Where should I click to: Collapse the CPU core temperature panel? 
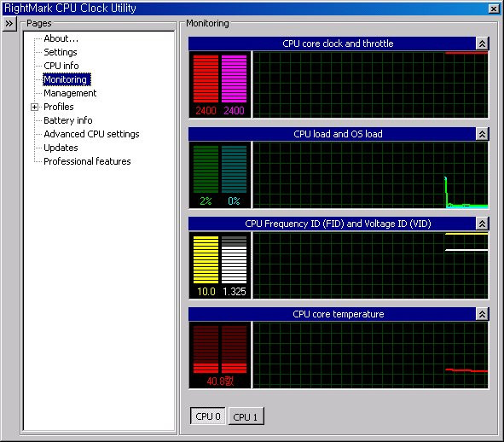pyautogui.click(x=482, y=314)
